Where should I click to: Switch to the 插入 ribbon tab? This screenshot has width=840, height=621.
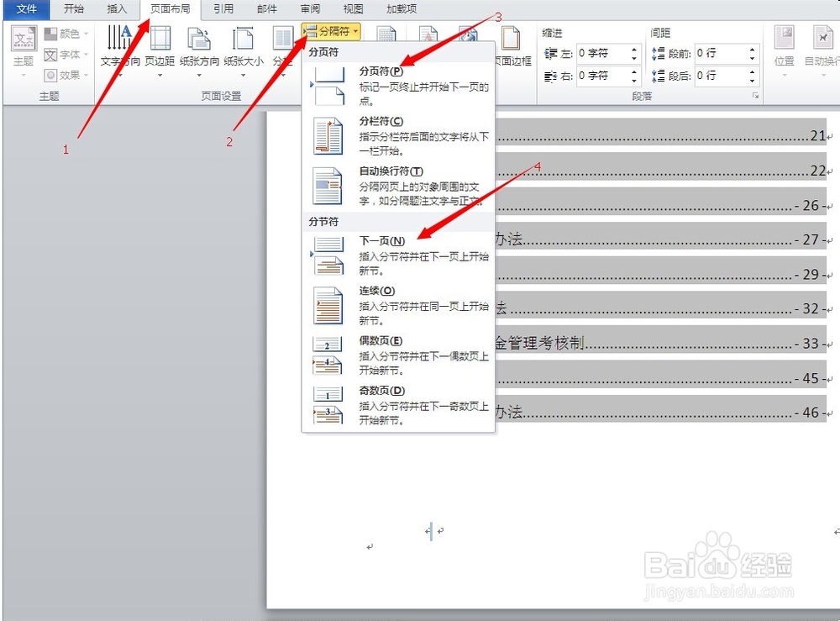(x=116, y=9)
